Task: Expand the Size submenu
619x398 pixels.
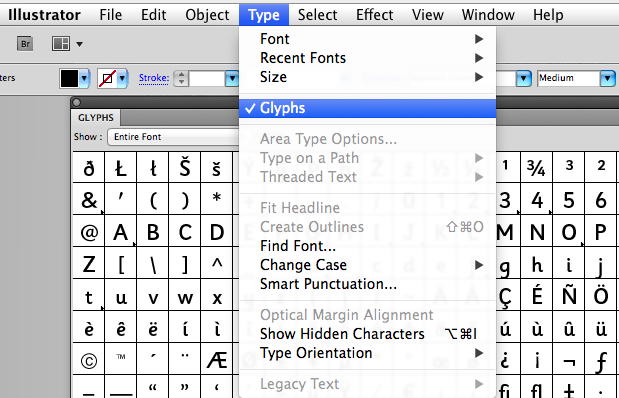Action: [368, 77]
